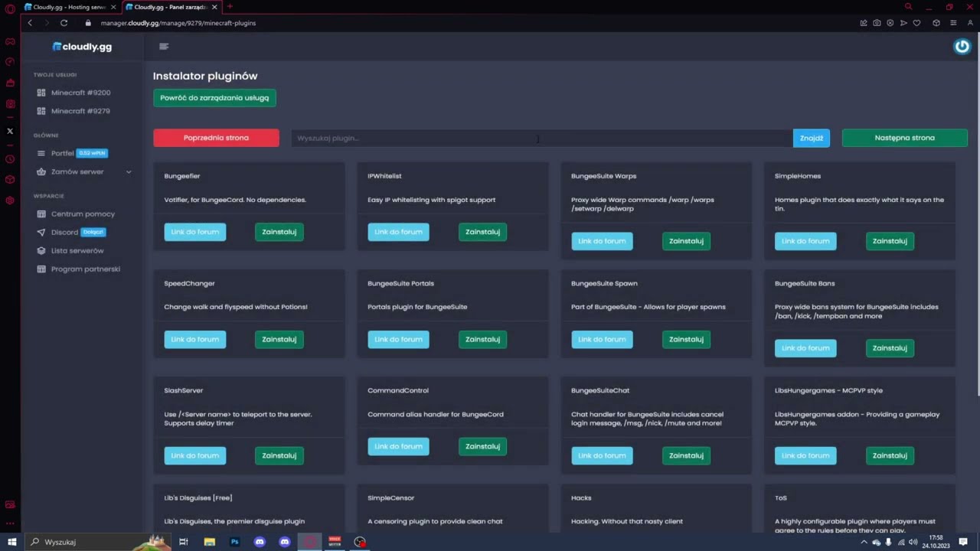Open Portfel wallet page
Viewport: 980px width, 551px height.
pos(62,153)
